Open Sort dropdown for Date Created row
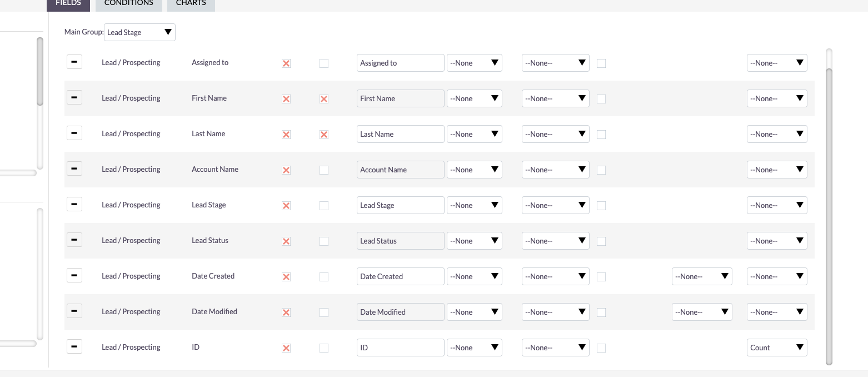 coord(556,276)
